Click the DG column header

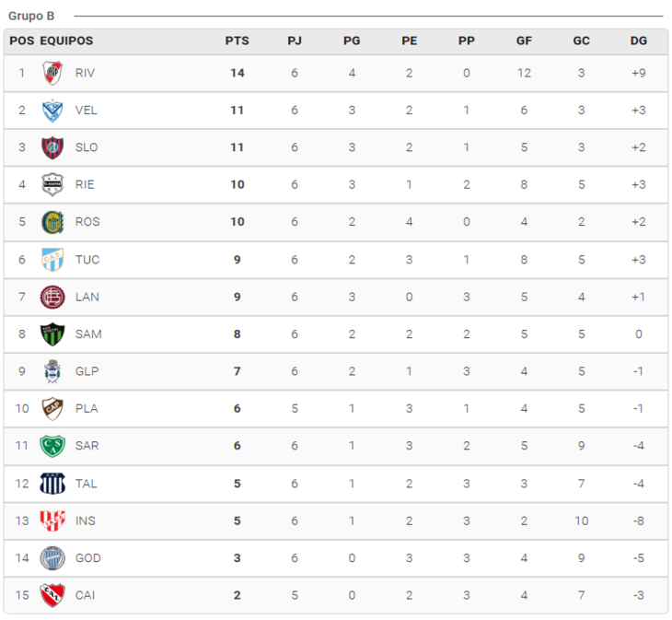[x=638, y=41]
